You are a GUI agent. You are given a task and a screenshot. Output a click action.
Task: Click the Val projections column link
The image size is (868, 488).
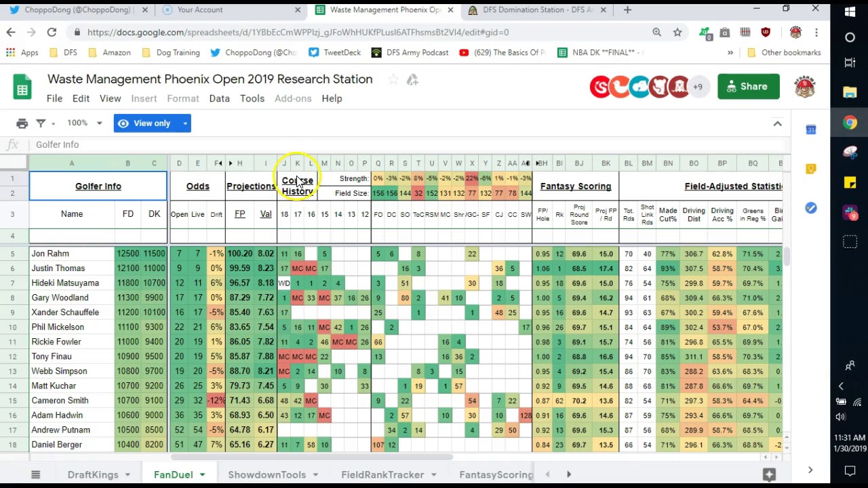point(266,214)
